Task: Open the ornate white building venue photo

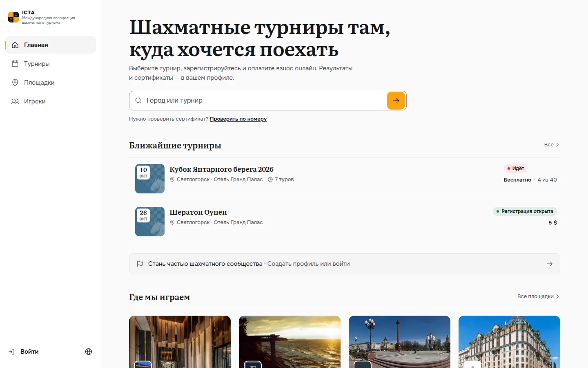Action: click(x=509, y=342)
